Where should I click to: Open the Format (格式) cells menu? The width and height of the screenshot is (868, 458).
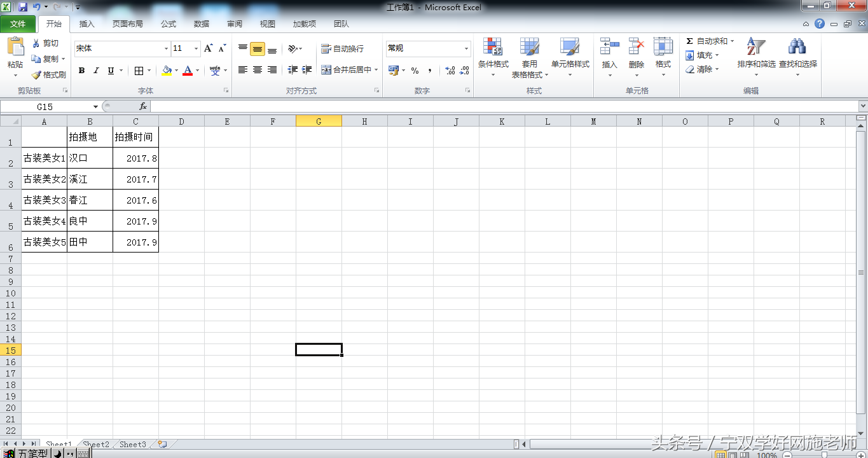[x=663, y=57]
